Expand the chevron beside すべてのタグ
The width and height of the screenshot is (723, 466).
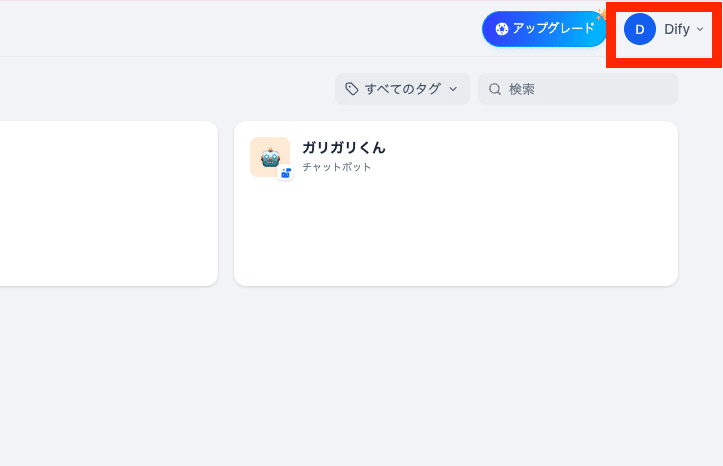[x=453, y=89]
